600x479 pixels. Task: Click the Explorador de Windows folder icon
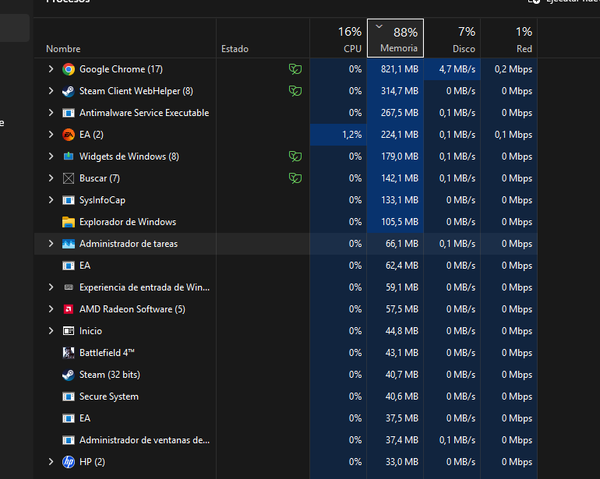pyautogui.click(x=69, y=222)
